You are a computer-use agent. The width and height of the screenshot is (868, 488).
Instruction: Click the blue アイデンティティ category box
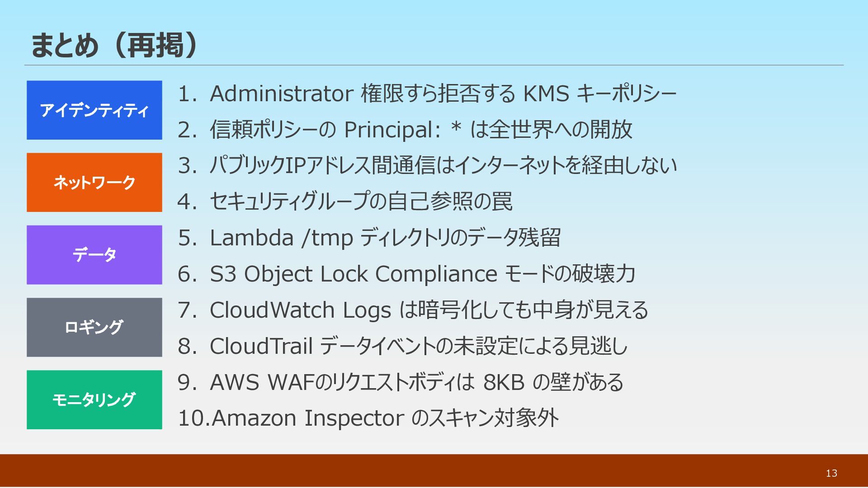(94, 110)
